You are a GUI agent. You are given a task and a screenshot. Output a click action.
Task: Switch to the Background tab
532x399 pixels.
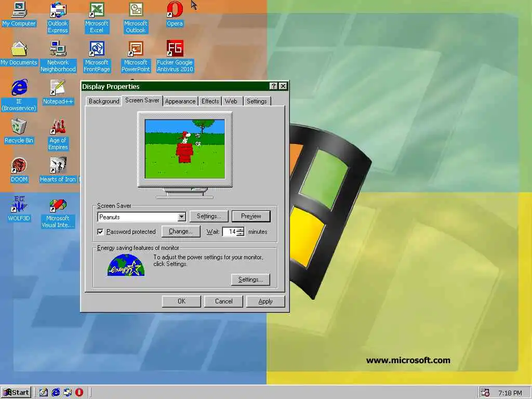tap(104, 101)
